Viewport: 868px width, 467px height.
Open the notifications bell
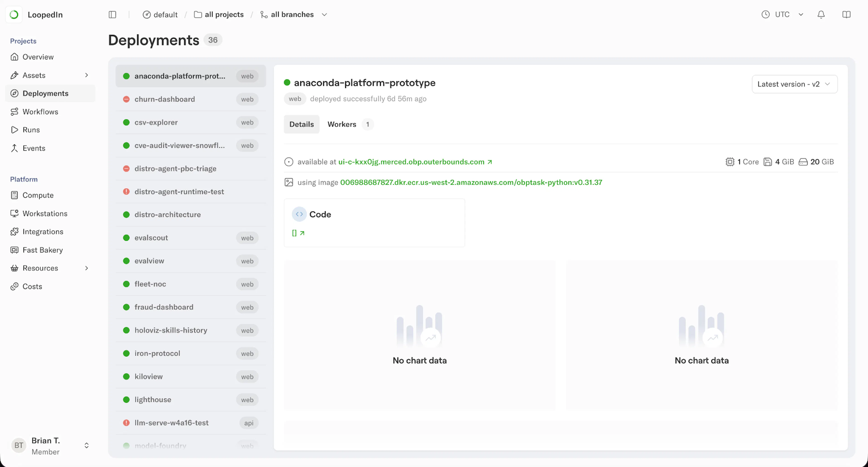821,14
